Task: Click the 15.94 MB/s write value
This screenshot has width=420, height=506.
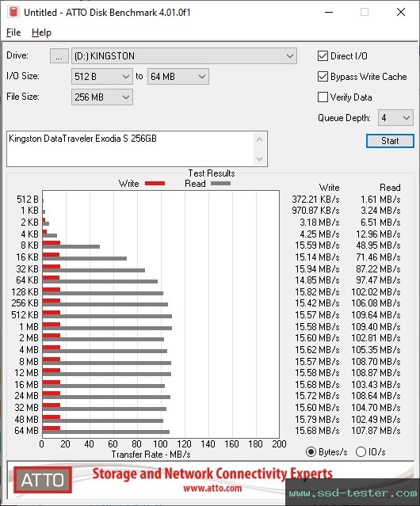Action: pos(317,268)
